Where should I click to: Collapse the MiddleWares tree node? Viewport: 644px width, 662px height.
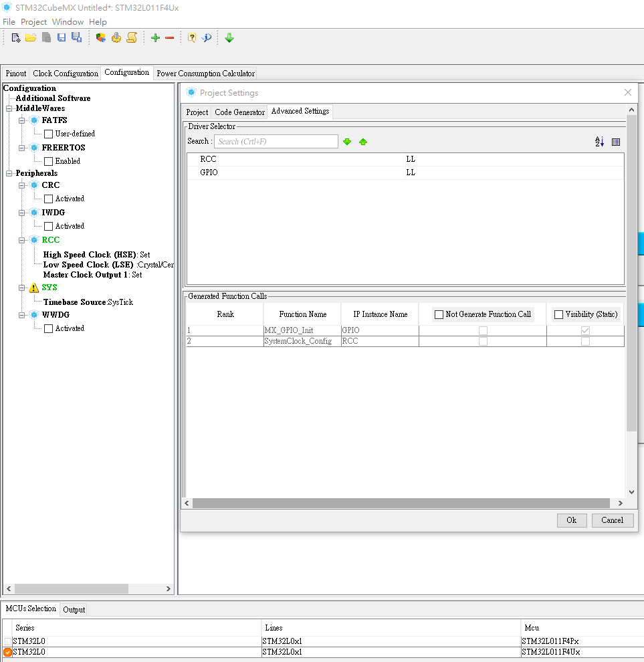pos(9,108)
